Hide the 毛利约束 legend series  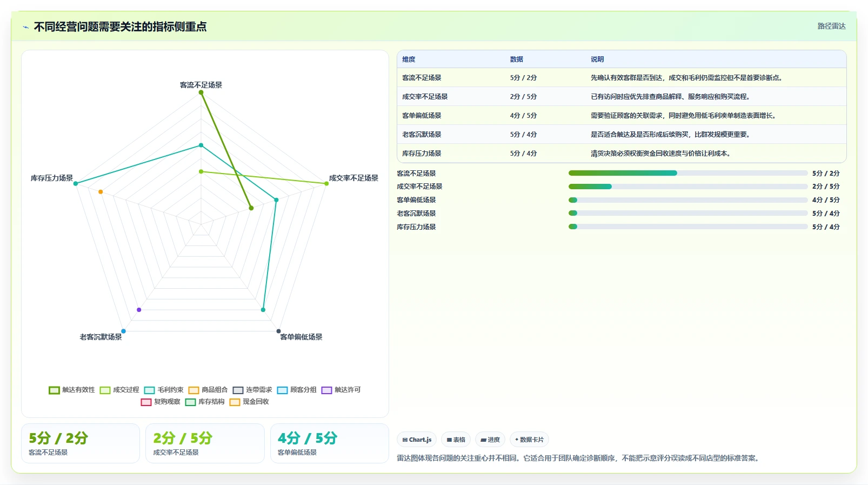tap(163, 390)
